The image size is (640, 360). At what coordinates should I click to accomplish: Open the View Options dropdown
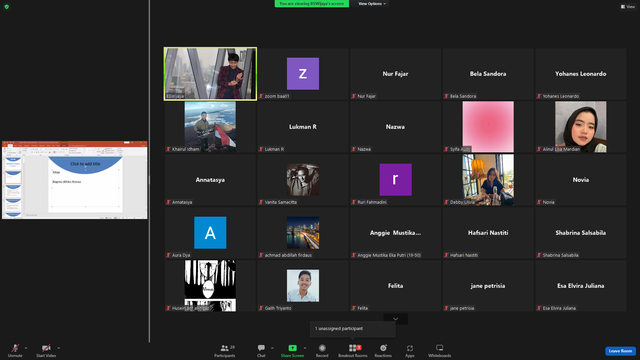tap(372, 4)
